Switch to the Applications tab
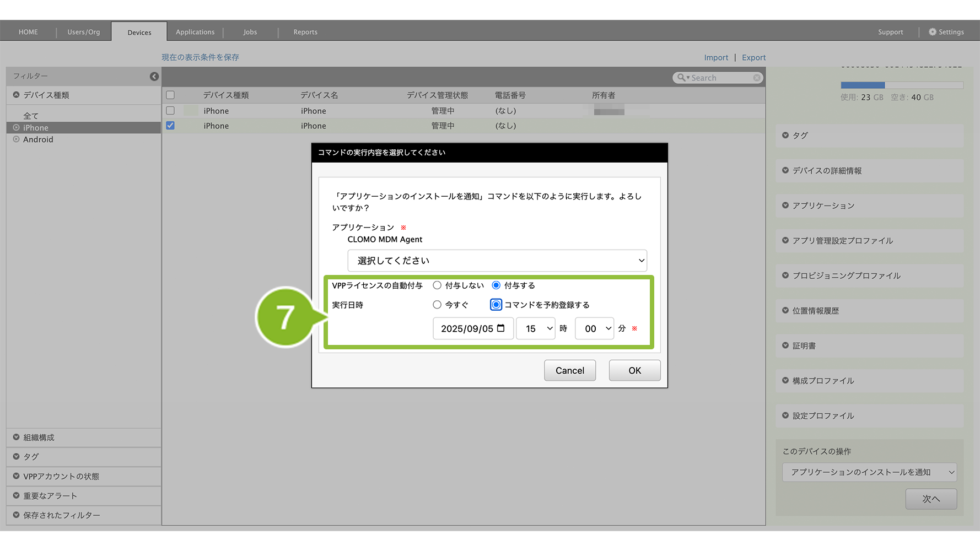 [x=195, y=32]
